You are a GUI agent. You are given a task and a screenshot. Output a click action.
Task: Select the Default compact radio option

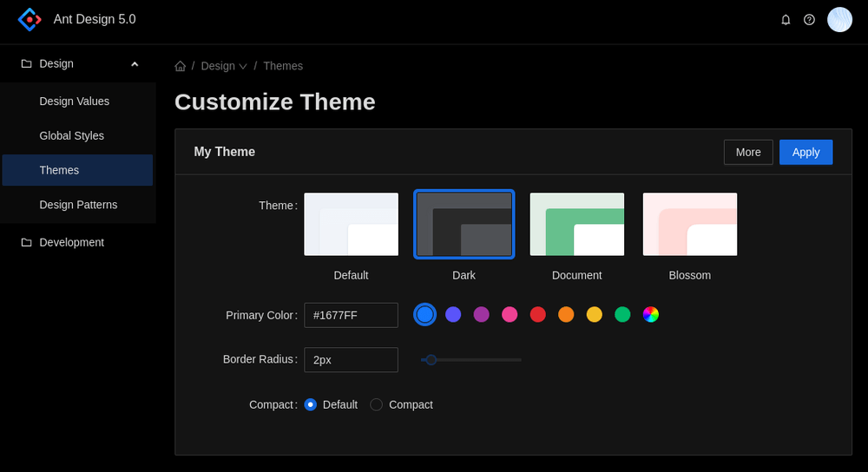pyautogui.click(x=311, y=404)
